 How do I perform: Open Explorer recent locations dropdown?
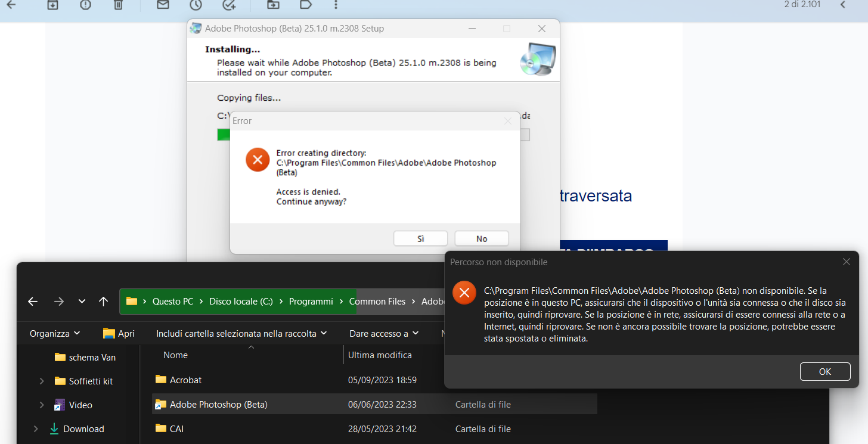[x=82, y=302]
